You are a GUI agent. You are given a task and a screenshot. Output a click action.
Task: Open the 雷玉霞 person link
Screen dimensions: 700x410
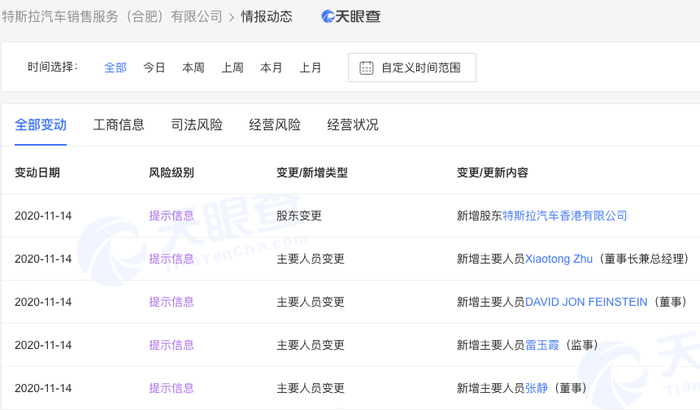(x=542, y=345)
